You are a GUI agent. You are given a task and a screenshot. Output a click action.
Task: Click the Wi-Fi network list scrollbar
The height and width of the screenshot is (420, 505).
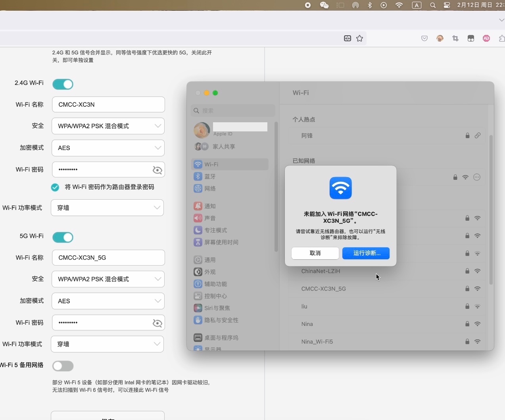(x=491, y=210)
